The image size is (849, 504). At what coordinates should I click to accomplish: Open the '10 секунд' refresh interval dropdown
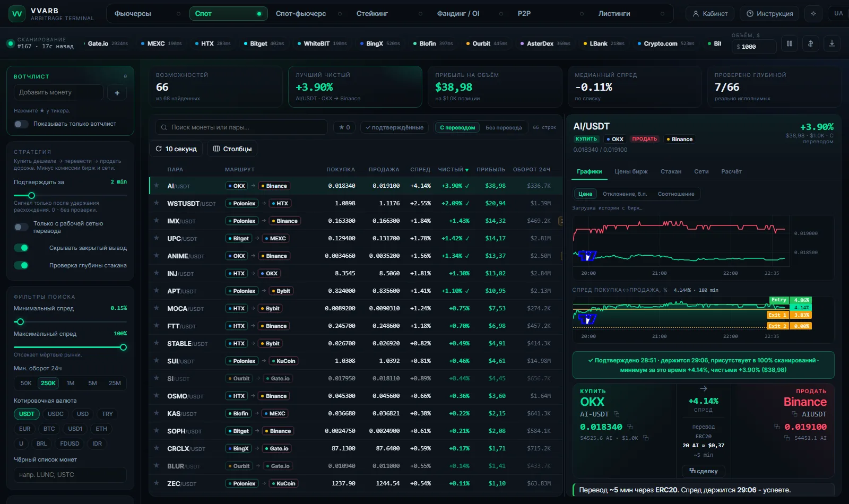176,149
